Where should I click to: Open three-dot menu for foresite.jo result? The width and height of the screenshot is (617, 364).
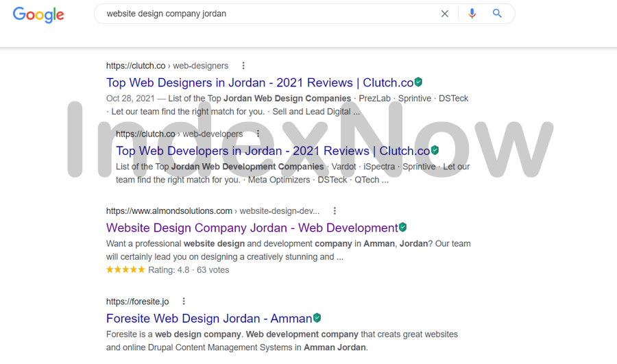[183, 302]
